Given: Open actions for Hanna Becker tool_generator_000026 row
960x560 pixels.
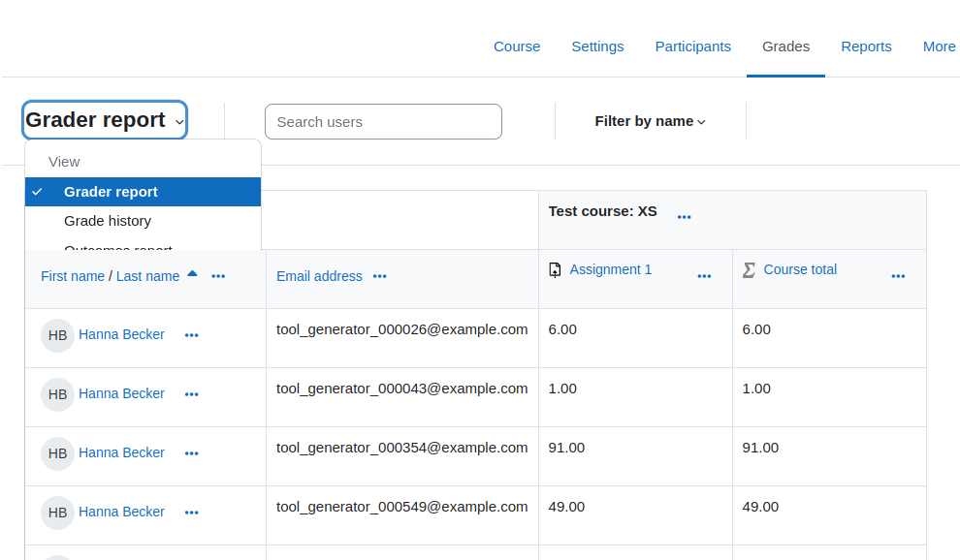Looking at the screenshot, I should click(192, 335).
